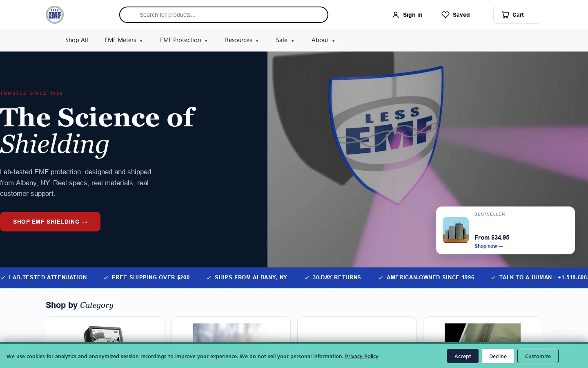Click the Less EMF logo in header

coord(55,15)
